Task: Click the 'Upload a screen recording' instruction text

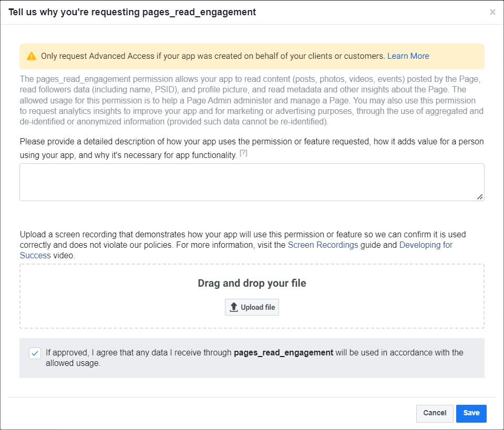Action: 242,235
